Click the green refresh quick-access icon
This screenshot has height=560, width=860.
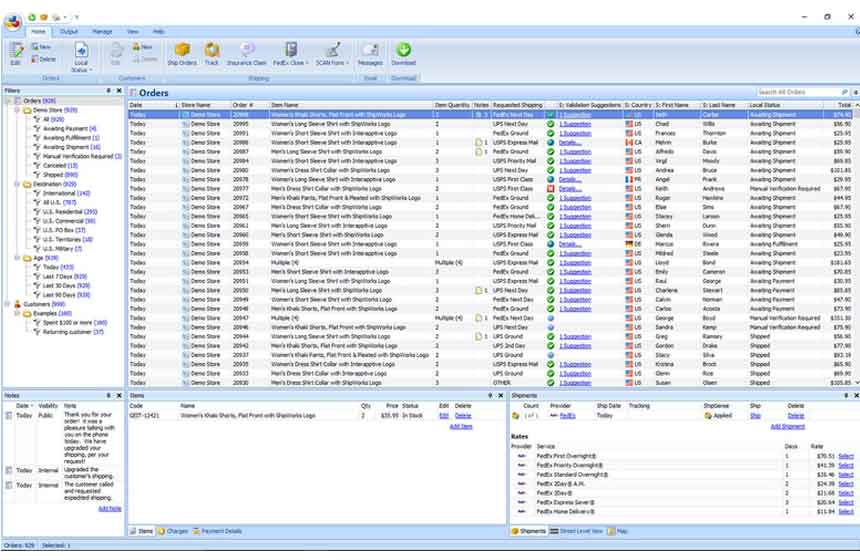[x=32, y=18]
